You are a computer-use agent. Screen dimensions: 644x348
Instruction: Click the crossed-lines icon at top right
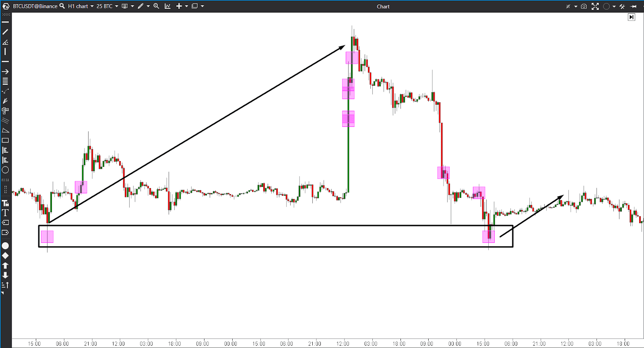[568, 6]
